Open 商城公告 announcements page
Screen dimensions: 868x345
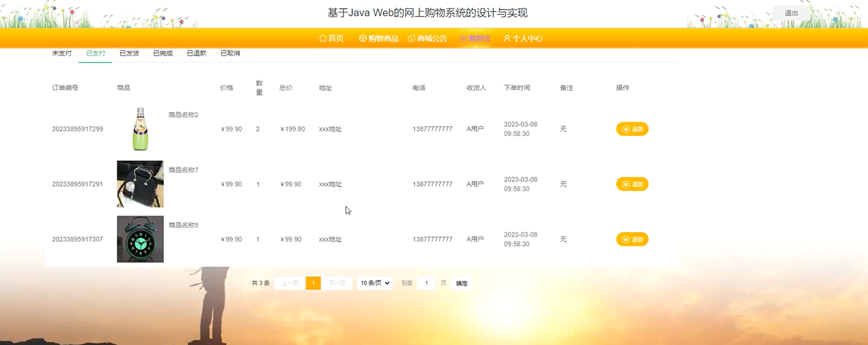(x=428, y=38)
